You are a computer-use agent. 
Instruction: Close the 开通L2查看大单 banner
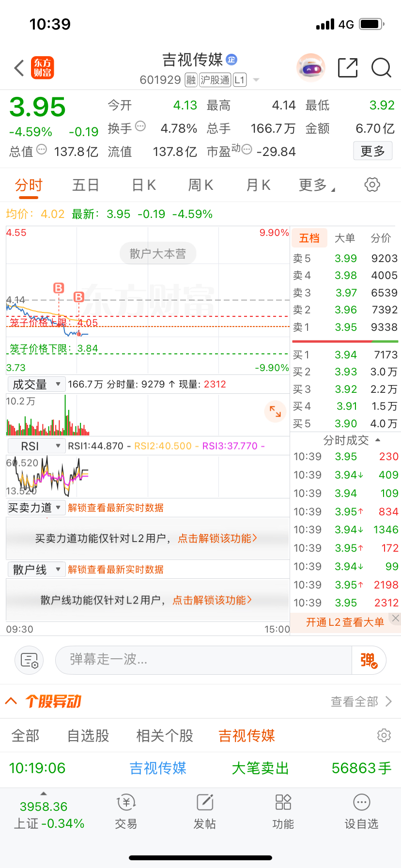click(x=396, y=618)
